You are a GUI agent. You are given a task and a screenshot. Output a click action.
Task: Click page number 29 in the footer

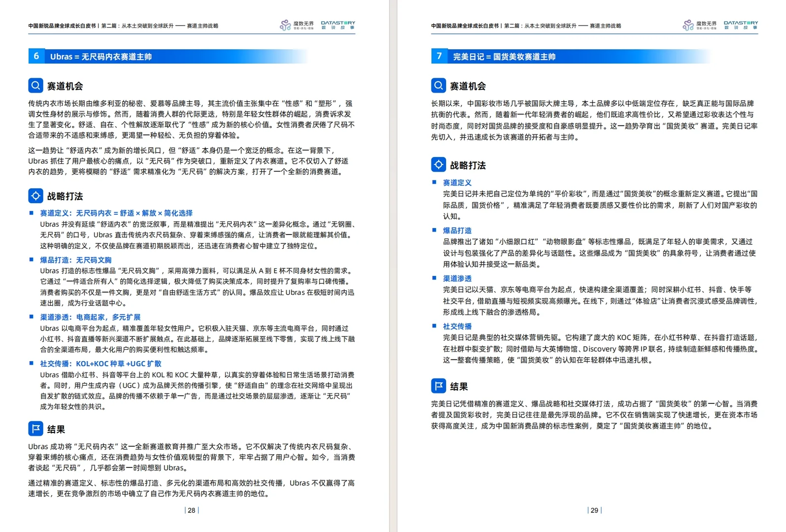click(x=594, y=510)
